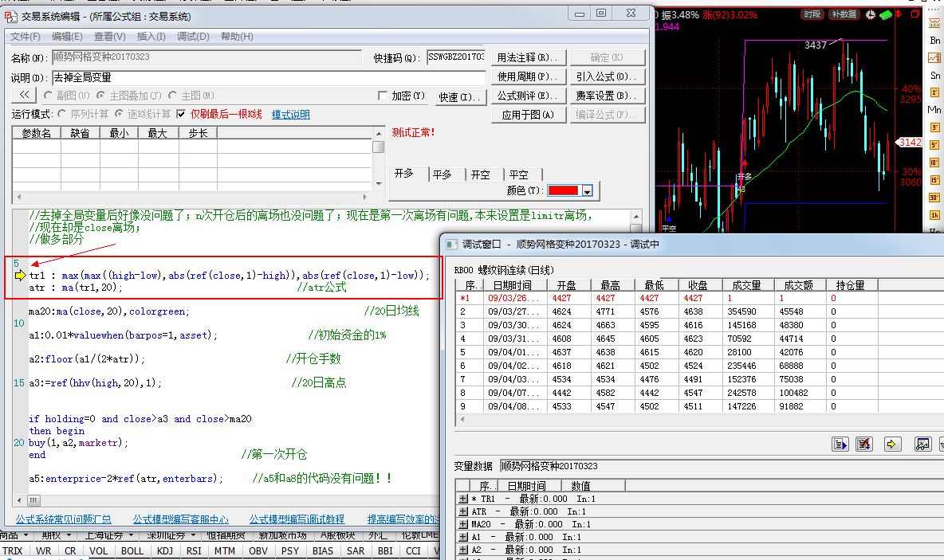Click the 使用周期(P) button
The image size is (944, 560).
(x=527, y=76)
